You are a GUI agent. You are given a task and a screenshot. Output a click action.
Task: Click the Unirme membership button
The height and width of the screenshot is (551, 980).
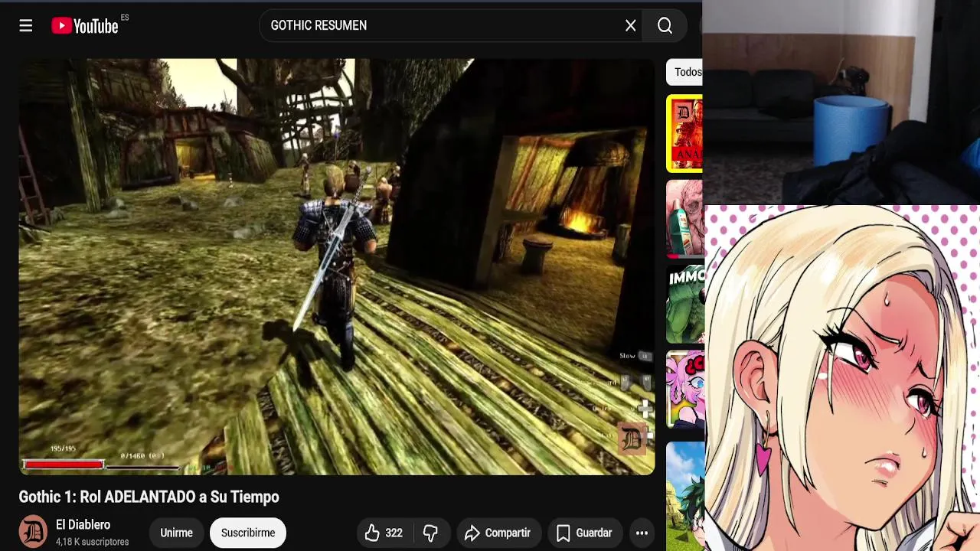176,533
